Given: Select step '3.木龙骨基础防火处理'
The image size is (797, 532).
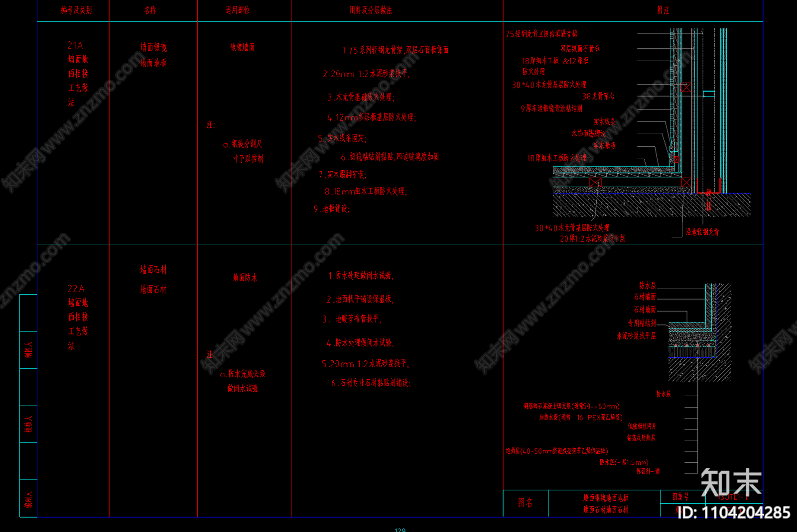Looking at the screenshot, I should pos(361,97).
